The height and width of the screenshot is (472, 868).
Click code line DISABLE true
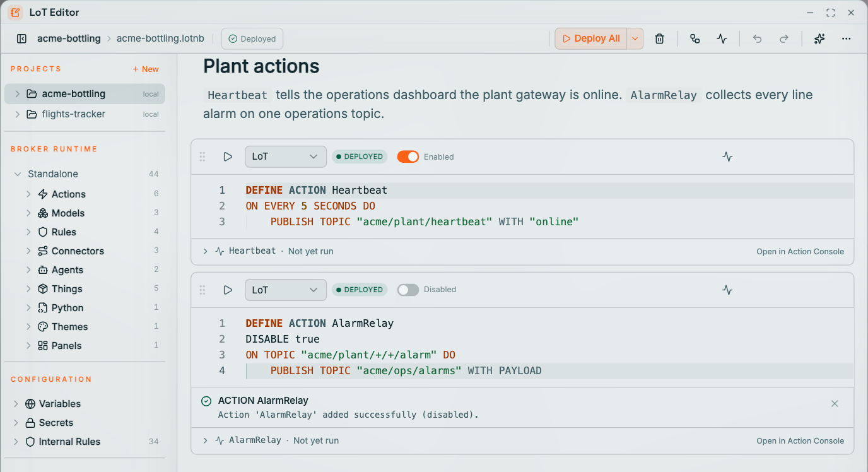[x=283, y=339]
